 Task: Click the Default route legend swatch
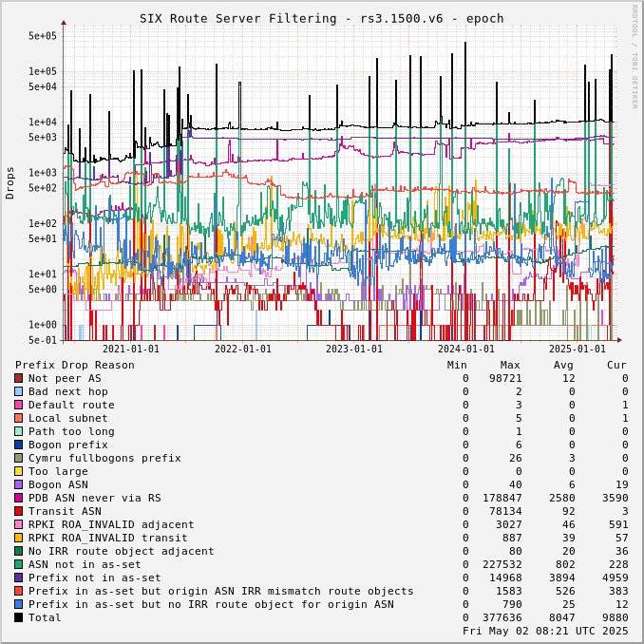(x=18, y=405)
